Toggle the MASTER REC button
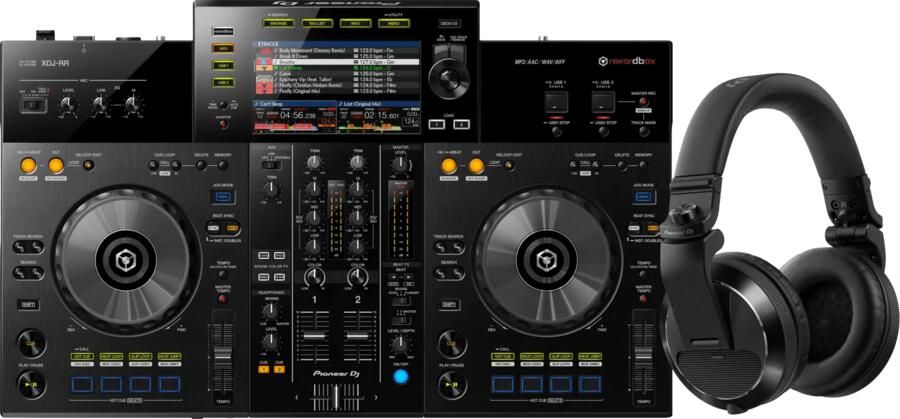 [x=645, y=102]
